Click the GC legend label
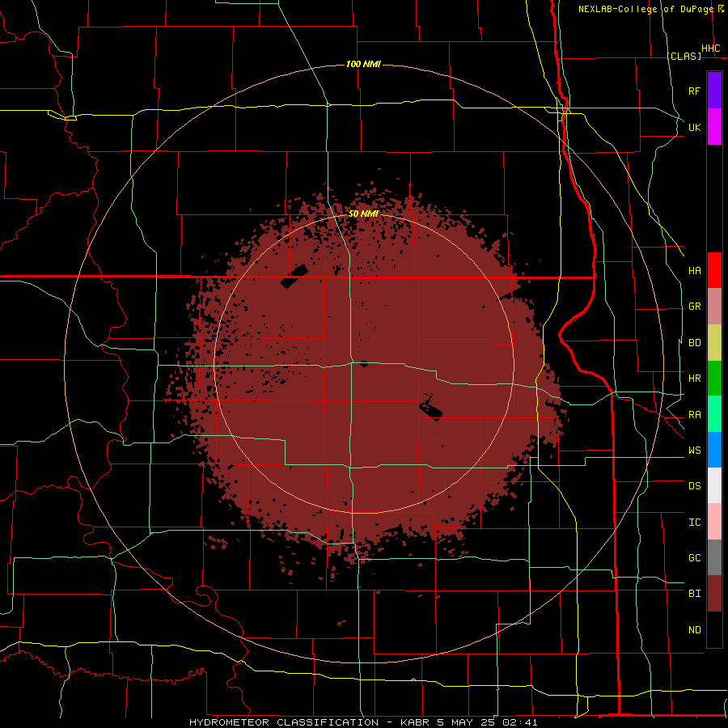This screenshot has height=728, width=728. (x=694, y=558)
